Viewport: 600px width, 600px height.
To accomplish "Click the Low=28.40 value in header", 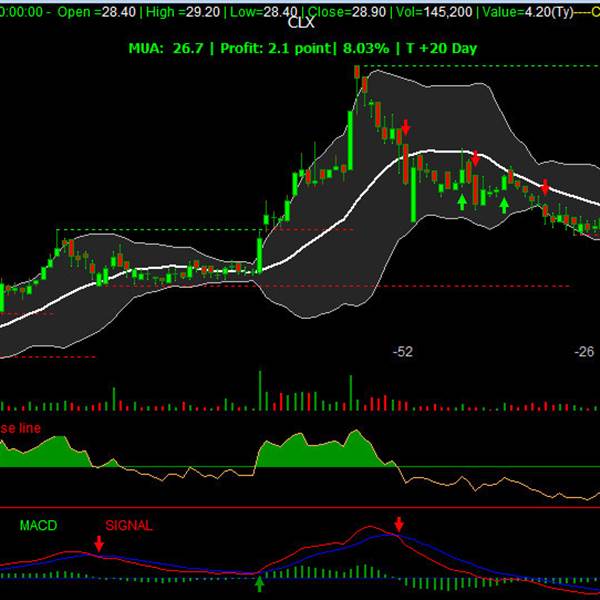I will 264,12.
